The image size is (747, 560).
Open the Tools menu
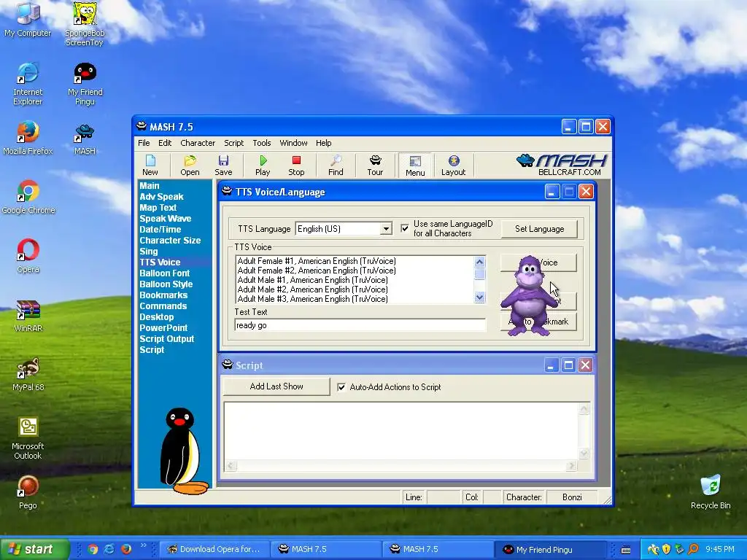tap(262, 143)
